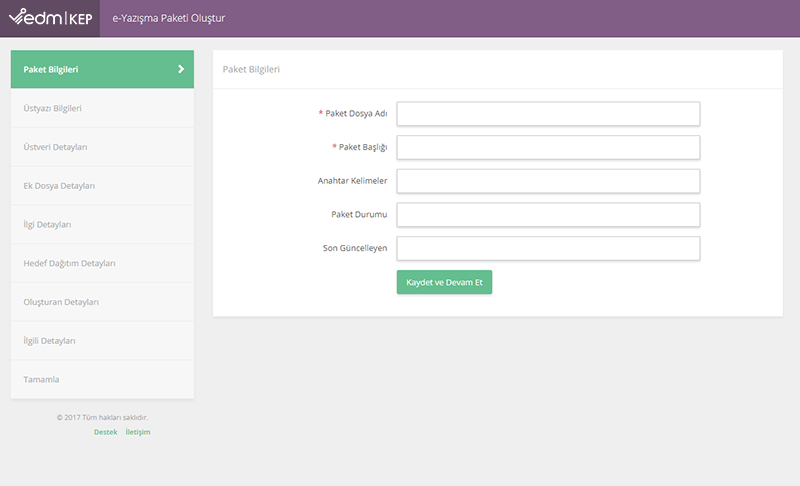Select Oluşturan Detayları in the sidebar
This screenshot has height=486, width=800.
(61, 302)
